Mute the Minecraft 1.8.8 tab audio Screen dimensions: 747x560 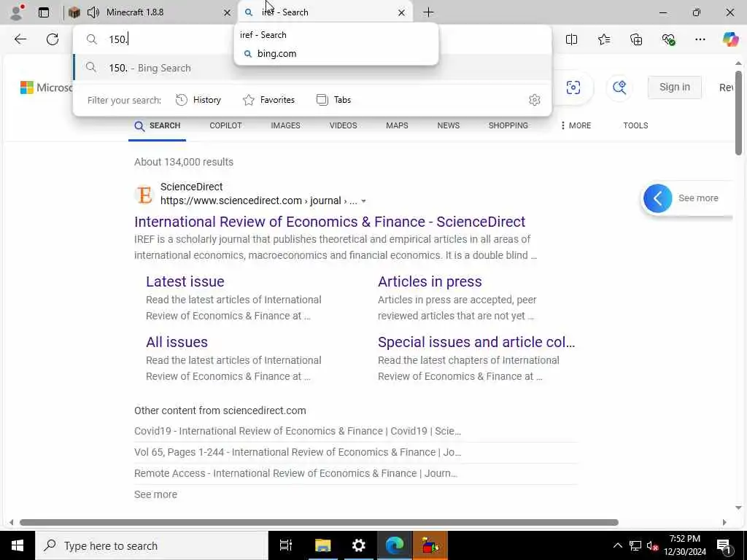coord(93,12)
